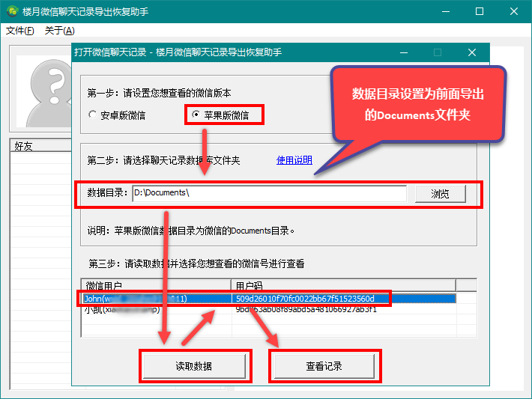This screenshot has height=399, width=532.
Task: Select the John user row
Action: [x=156, y=299]
